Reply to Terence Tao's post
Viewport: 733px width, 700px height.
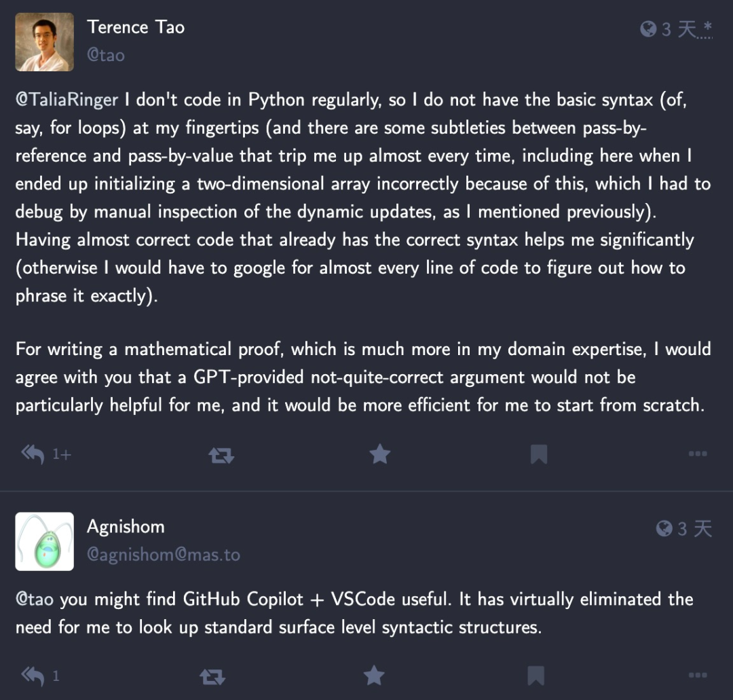(x=33, y=454)
